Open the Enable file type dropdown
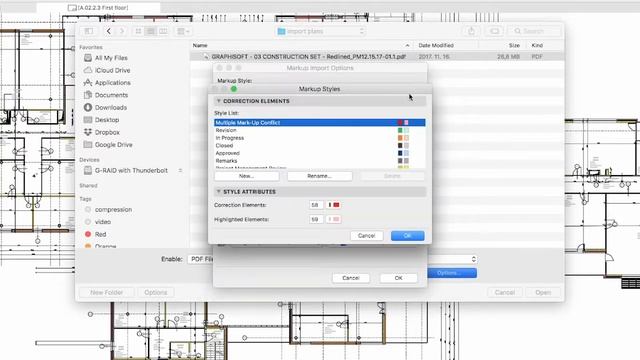Screen dimensions: 640x360 click(333, 259)
